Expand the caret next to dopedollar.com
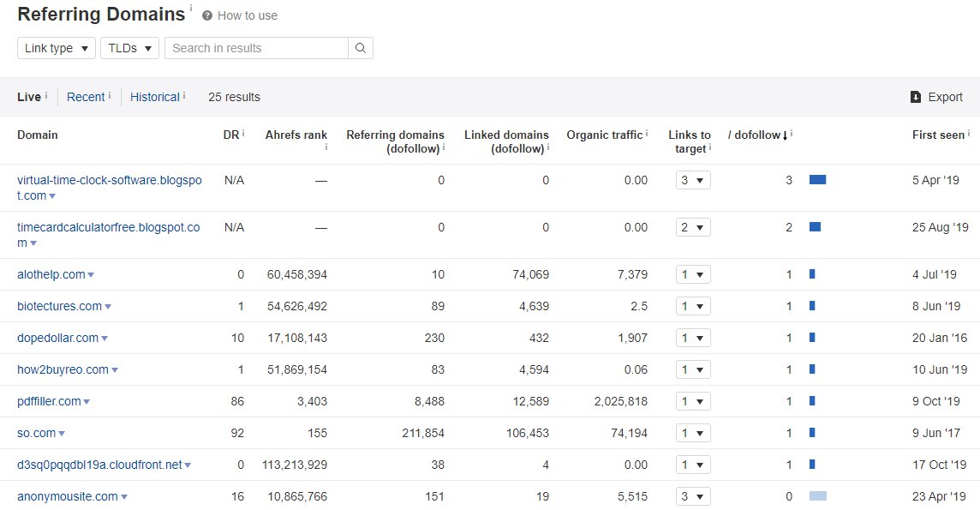This screenshot has width=980, height=510. 105,339
